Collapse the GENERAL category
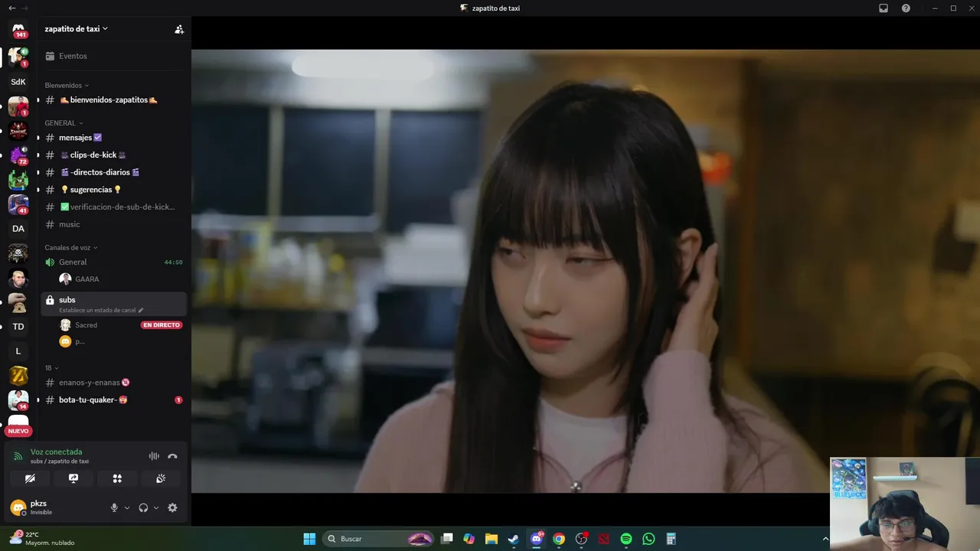 pos(64,123)
